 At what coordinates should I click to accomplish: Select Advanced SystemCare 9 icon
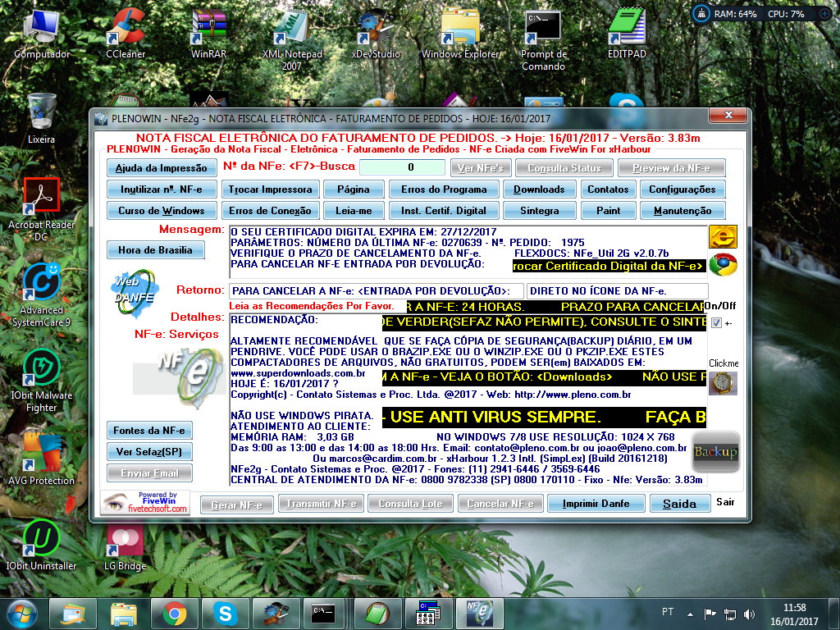[41, 295]
